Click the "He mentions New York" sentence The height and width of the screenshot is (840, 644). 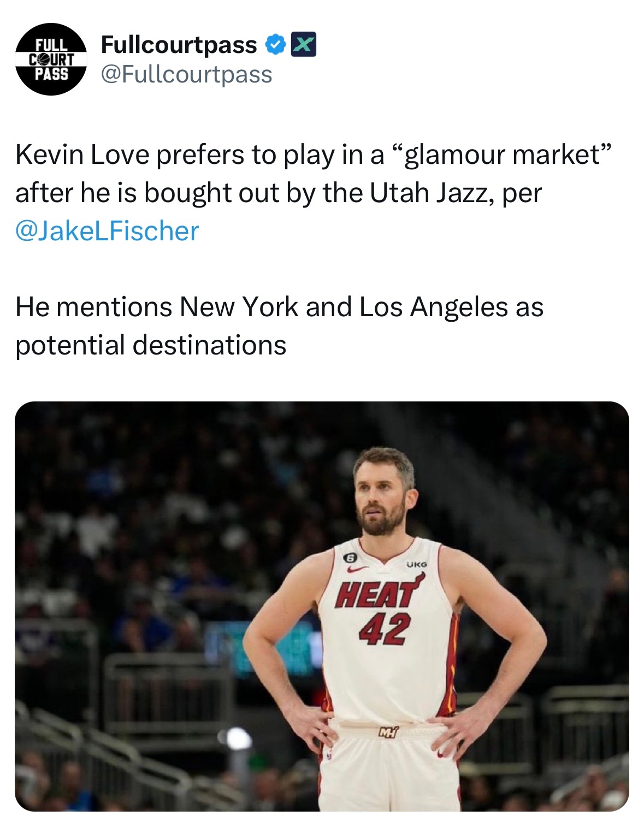point(157,307)
